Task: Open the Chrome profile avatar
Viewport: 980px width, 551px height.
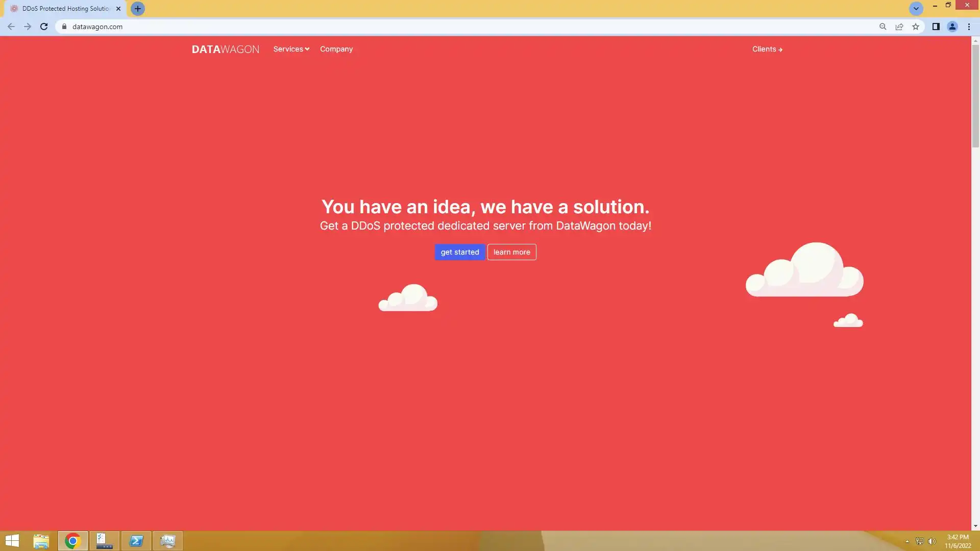Action: [x=952, y=27]
